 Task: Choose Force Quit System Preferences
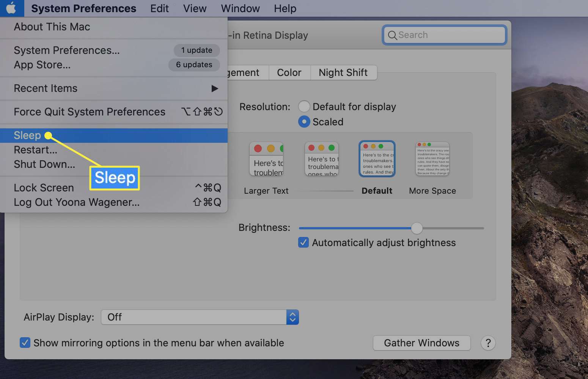click(114, 112)
